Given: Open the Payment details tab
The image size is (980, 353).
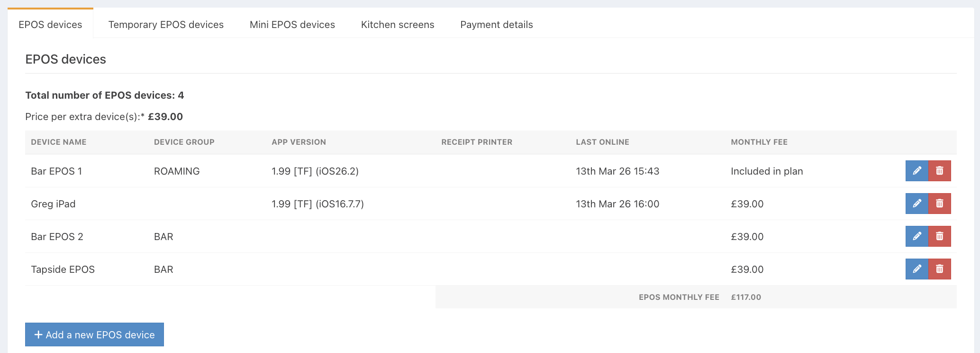Looking at the screenshot, I should pos(496,25).
